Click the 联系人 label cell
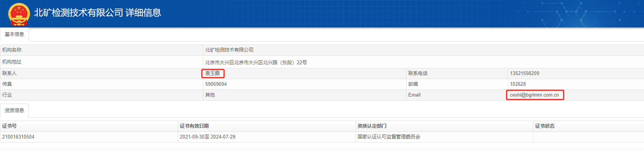Image resolution: width=644 pixels, height=153 pixels. [101, 73]
